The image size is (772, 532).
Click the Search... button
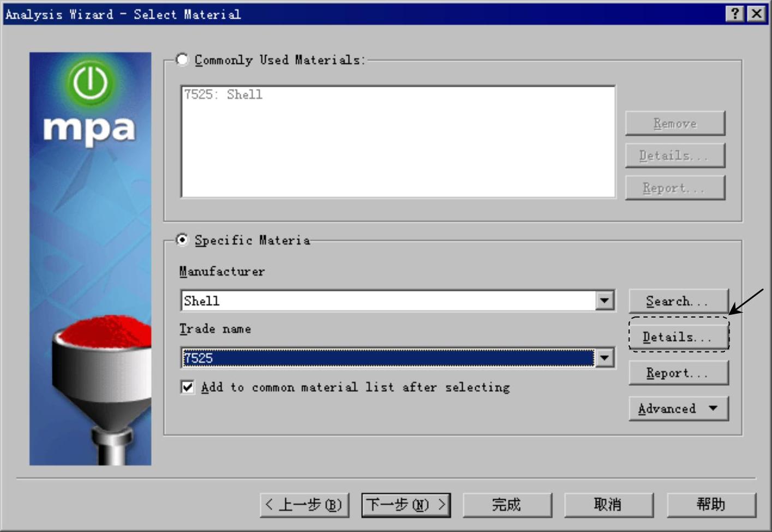(x=678, y=301)
